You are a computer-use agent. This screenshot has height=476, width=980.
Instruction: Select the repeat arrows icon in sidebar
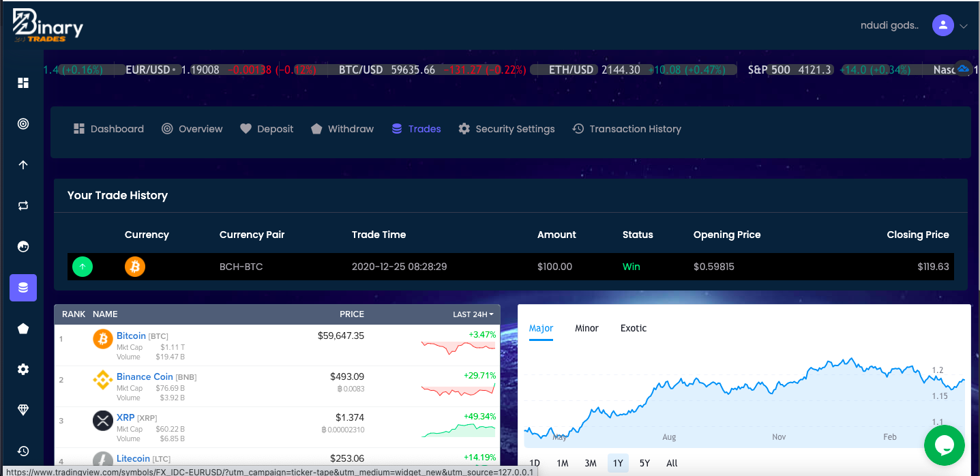click(23, 206)
